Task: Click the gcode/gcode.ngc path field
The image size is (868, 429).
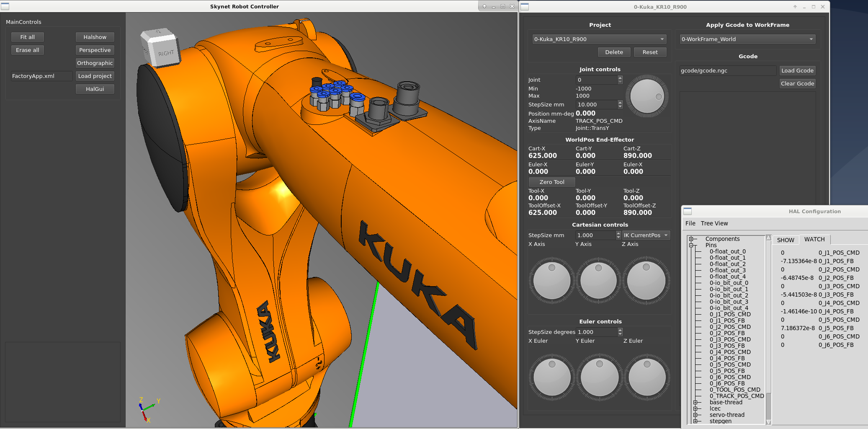Action: (728, 70)
